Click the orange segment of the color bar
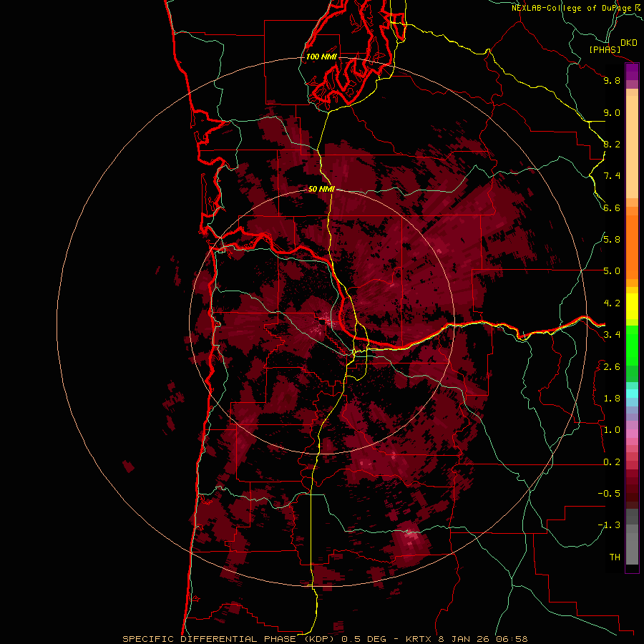644x644 pixels. click(x=632, y=246)
